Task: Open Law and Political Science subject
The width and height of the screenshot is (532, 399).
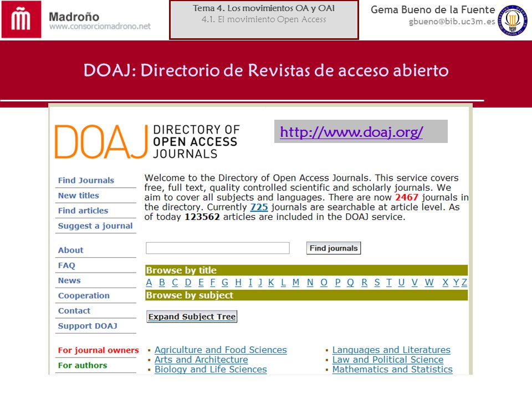Action: [x=388, y=360]
